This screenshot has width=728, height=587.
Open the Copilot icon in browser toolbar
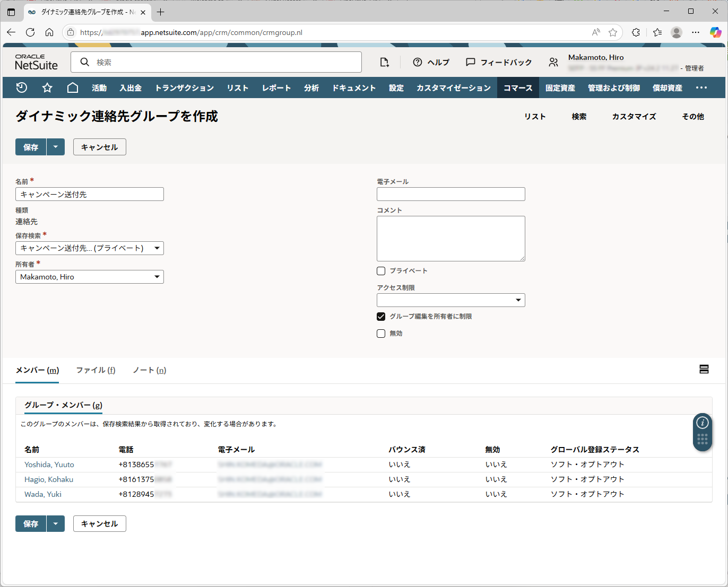coord(715,32)
